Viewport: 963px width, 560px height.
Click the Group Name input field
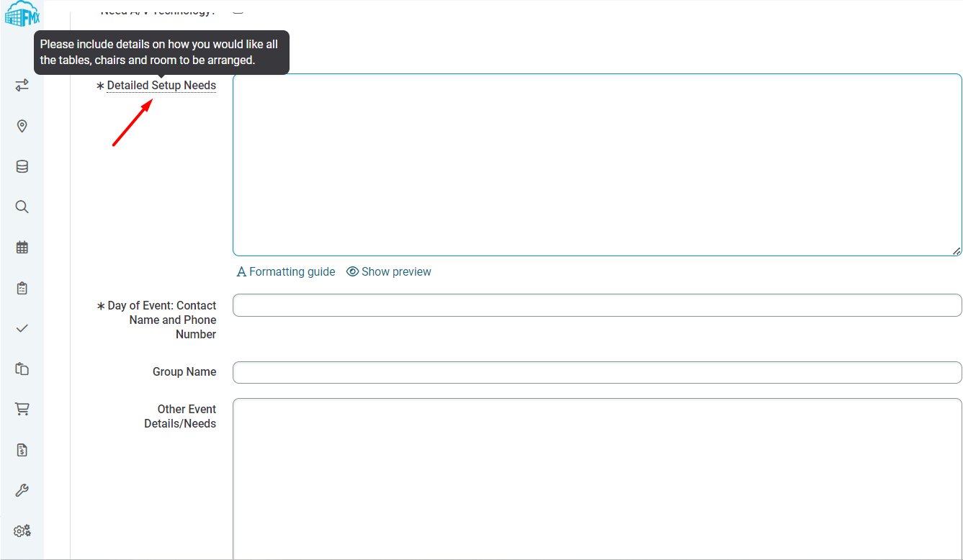597,372
